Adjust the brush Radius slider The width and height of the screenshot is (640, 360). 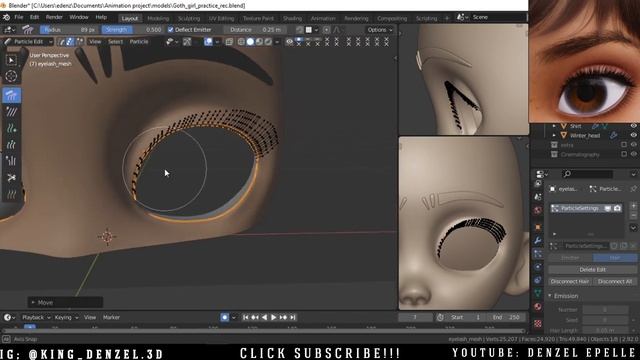pyautogui.click(x=69, y=30)
